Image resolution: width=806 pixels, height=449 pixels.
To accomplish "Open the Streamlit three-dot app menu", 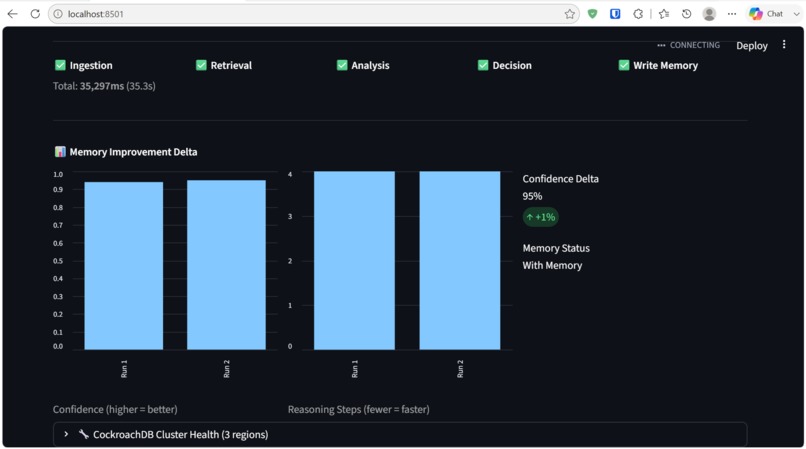I will coord(784,45).
